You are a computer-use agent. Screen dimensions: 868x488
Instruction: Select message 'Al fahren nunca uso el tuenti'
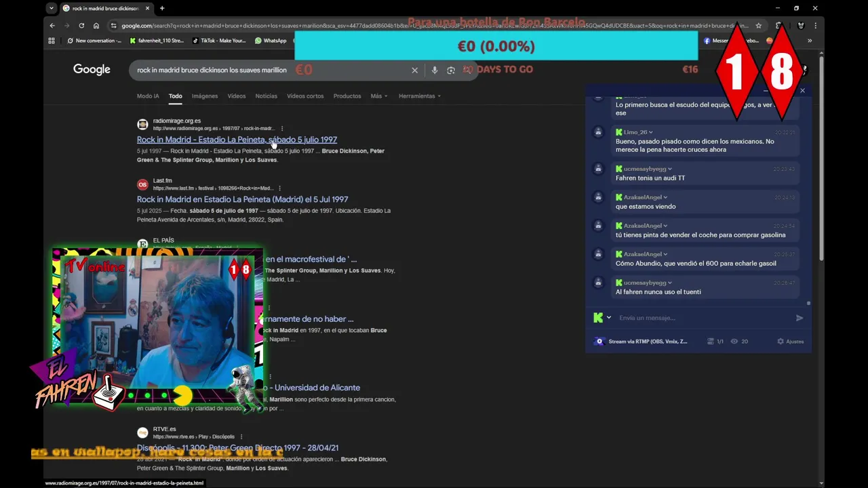coord(658,292)
